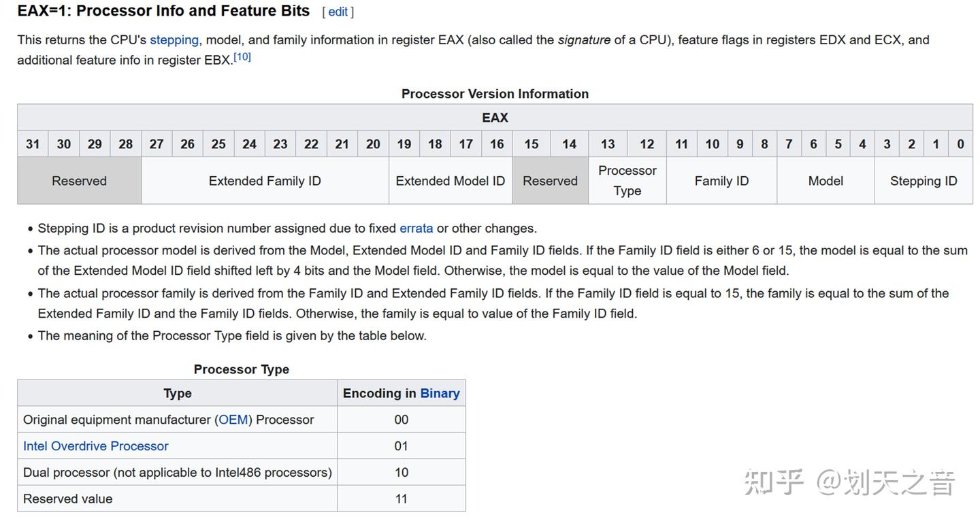Click the heading "EAX=1: Processor Info and Feature Bits"
The image size is (980, 521).
(163, 11)
